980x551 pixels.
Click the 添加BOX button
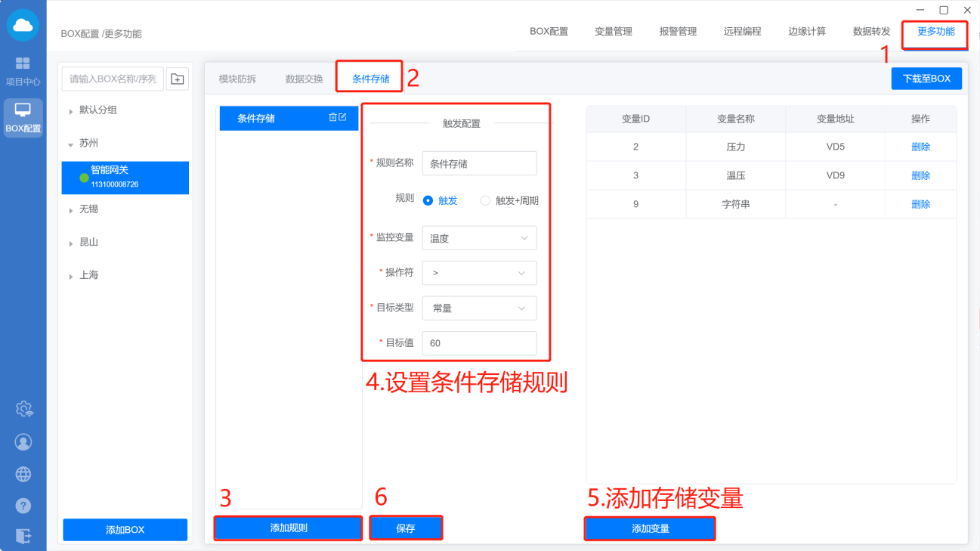point(125,530)
